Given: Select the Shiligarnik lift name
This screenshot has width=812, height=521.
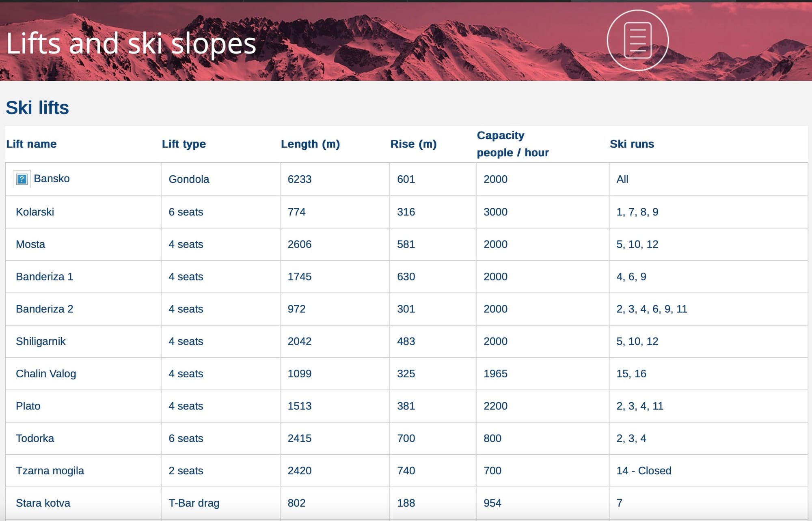Looking at the screenshot, I should pyautogui.click(x=41, y=342).
